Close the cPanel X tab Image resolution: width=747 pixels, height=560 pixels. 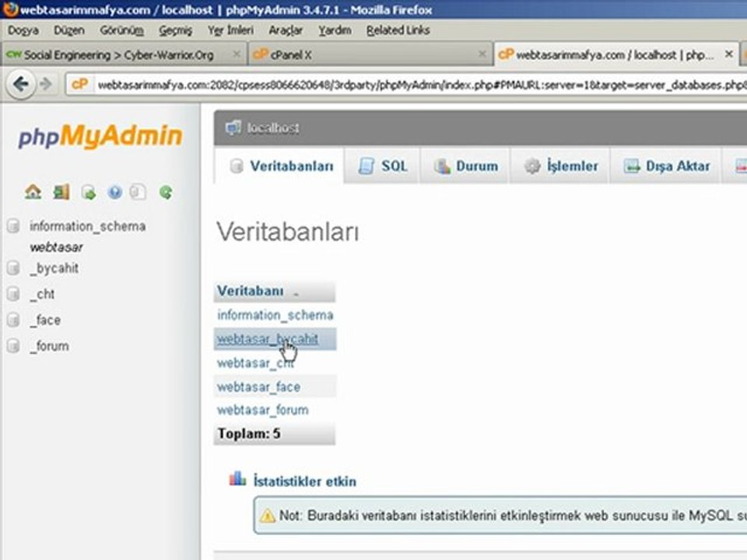click(482, 54)
